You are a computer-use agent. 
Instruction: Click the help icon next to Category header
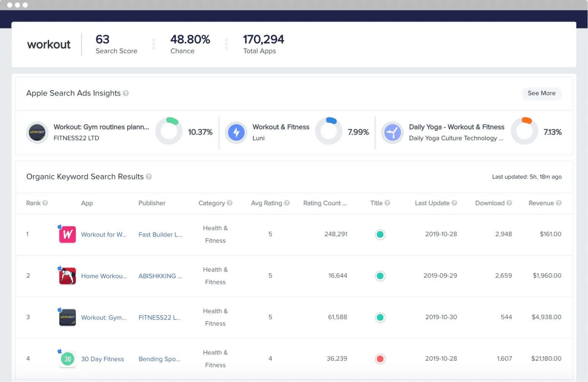[230, 203]
